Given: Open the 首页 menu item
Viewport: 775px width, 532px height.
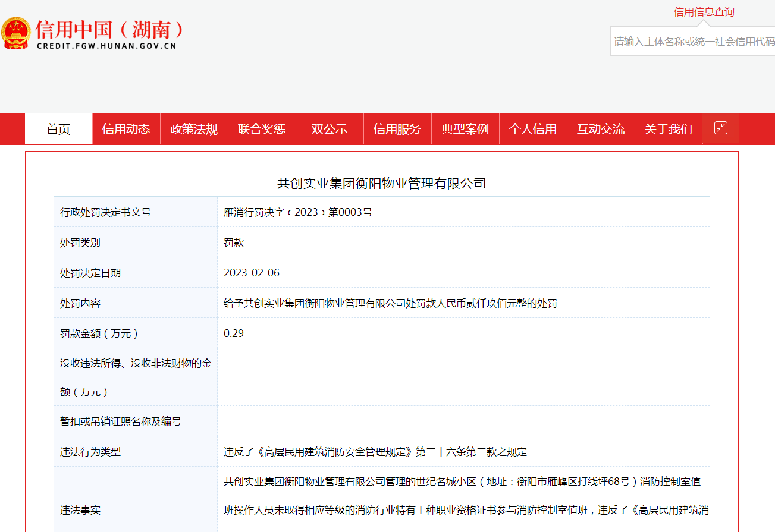Looking at the screenshot, I should pos(58,129).
